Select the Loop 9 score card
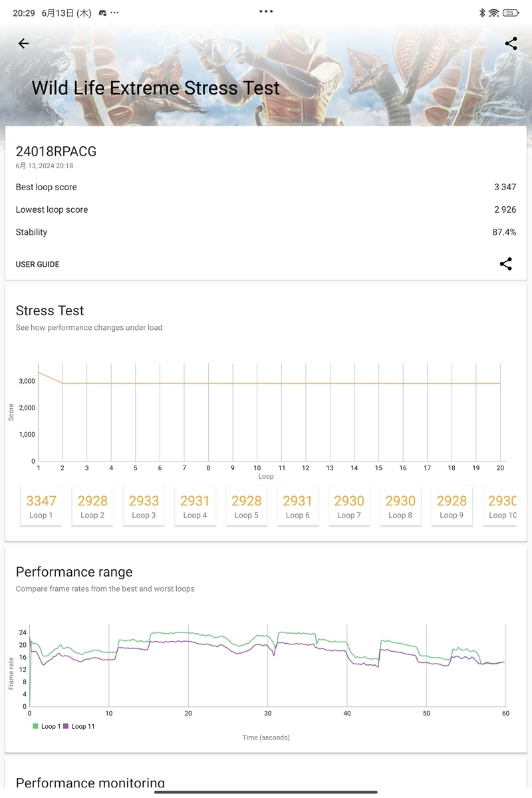 click(x=452, y=506)
